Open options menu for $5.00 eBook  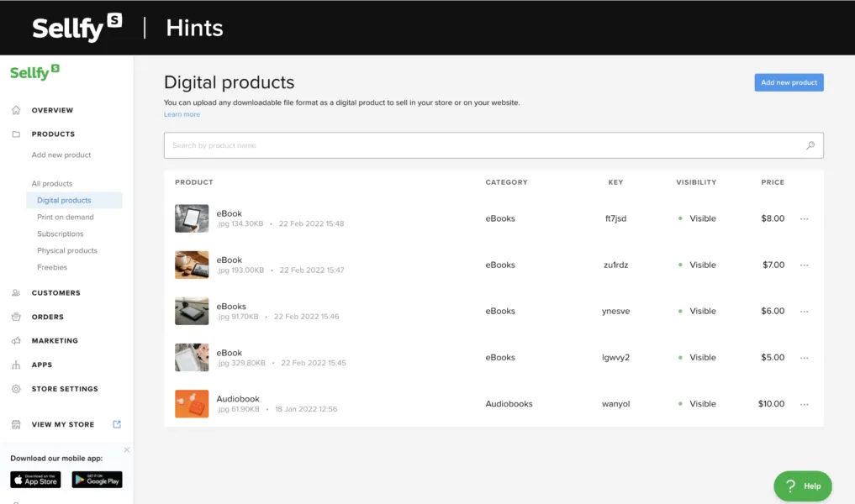[805, 358]
